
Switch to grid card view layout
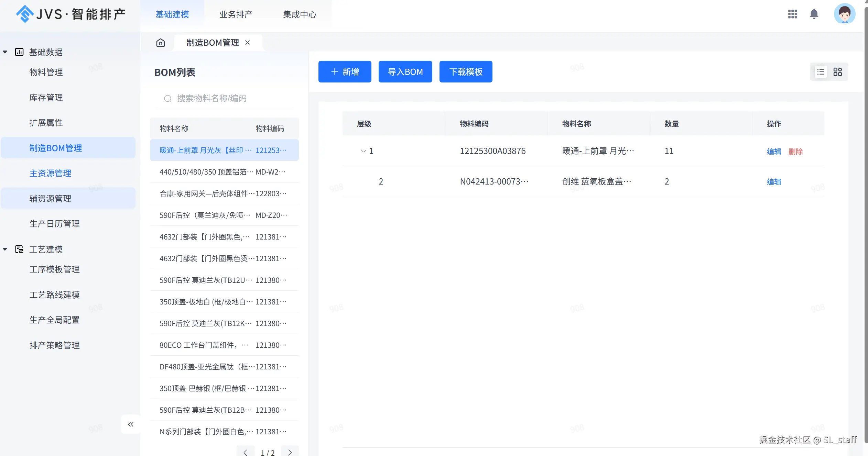pyautogui.click(x=837, y=72)
